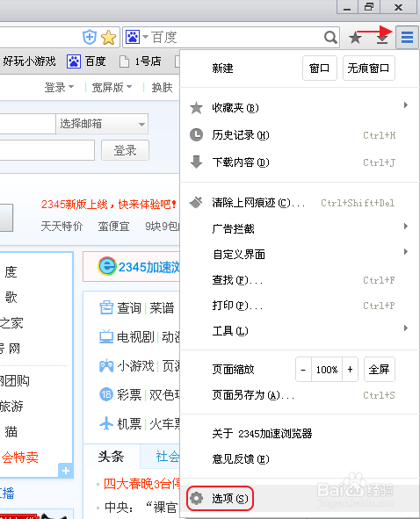
Task: Click 蛮便宜 link
Action: 113,227
